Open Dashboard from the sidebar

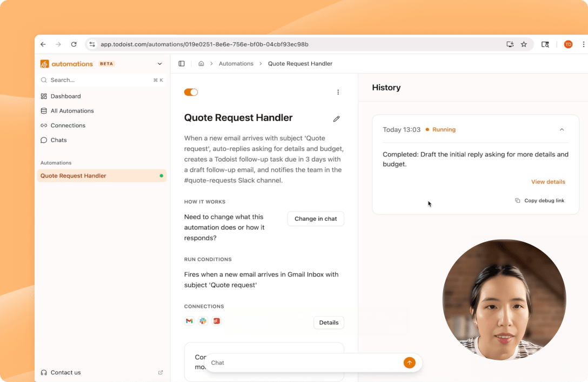tap(102, 96)
